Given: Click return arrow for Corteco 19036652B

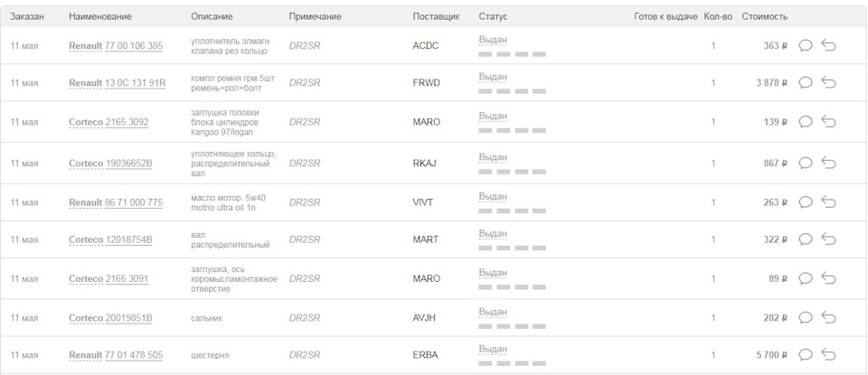Looking at the screenshot, I should click(x=828, y=164).
